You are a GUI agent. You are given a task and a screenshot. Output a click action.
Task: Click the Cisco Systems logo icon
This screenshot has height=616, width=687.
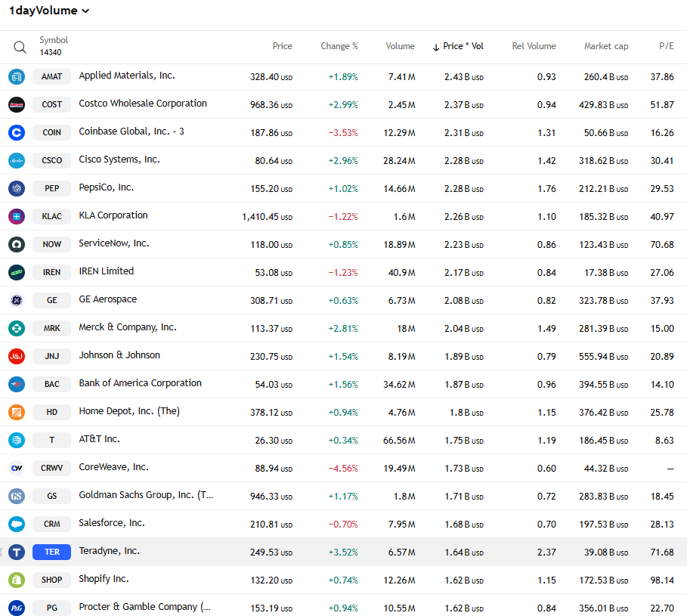tap(17, 160)
